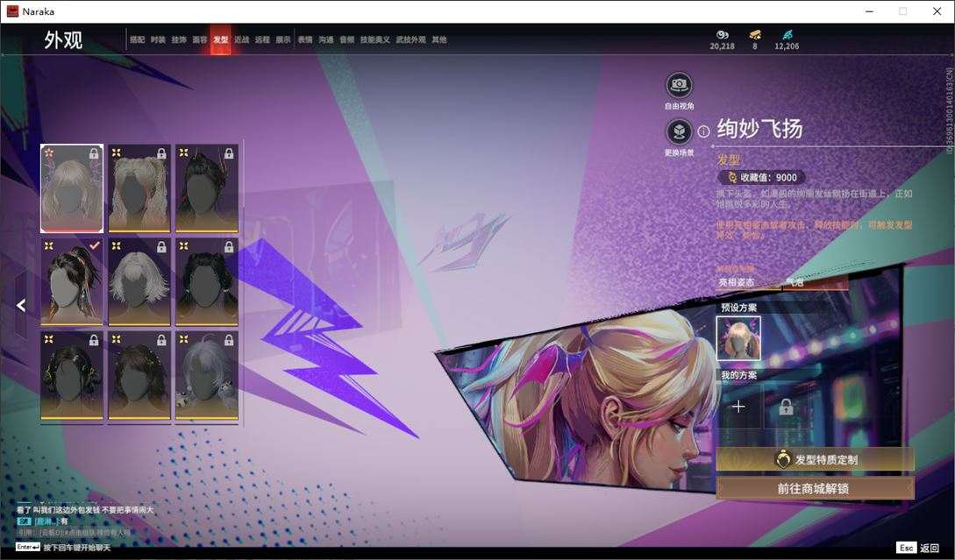955x560 pixels.
Task: Open the 面容 tab
Action: pyautogui.click(x=200, y=39)
